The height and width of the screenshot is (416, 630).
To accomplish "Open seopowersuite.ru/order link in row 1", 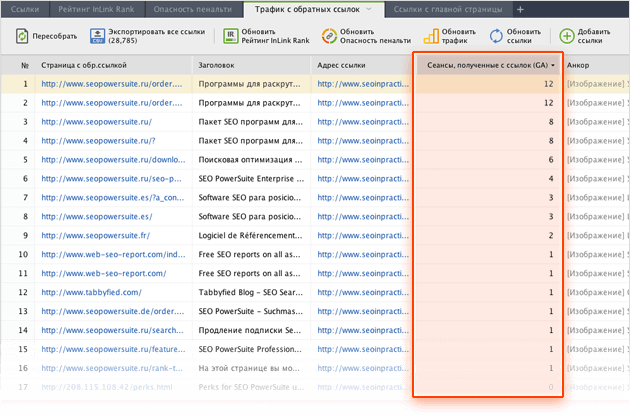I will click(112, 84).
